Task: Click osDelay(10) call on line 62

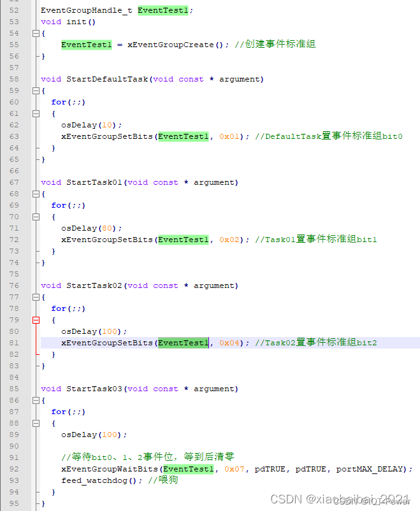Action: pyautogui.click(x=89, y=125)
